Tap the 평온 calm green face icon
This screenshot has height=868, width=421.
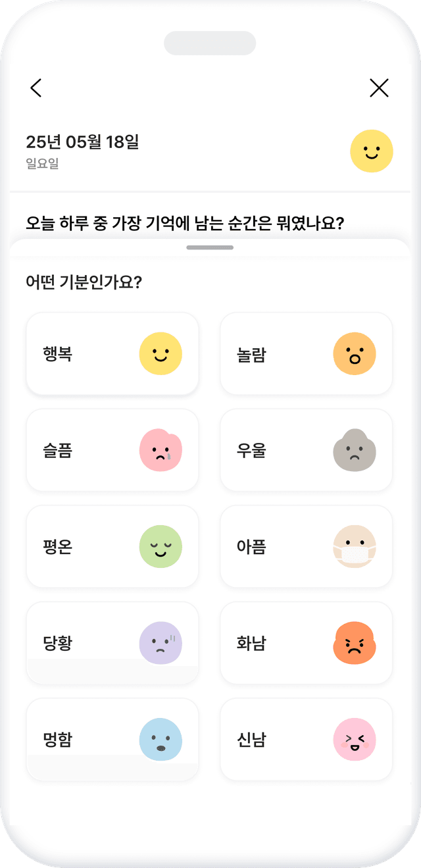(161, 547)
